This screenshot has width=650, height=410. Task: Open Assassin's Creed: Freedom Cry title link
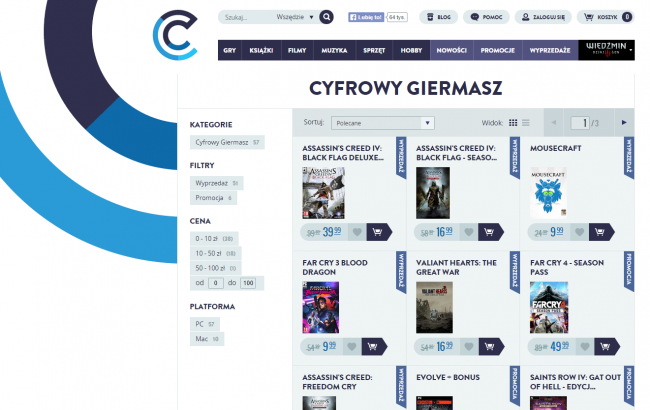coord(337,382)
